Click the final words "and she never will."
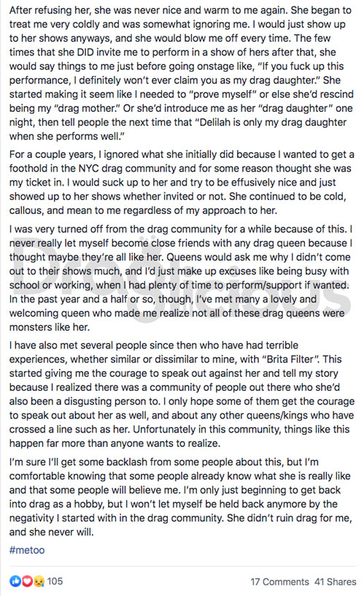This screenshot has width=364, height=596. (x=51, y=532)
